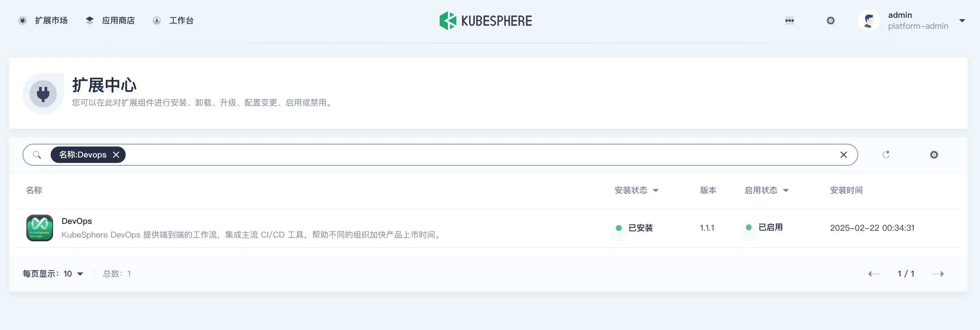This screenshot has width=980, height=330.
Task: Click the admin user avatar
Action: pyautogui.click(x=869, y=21)
